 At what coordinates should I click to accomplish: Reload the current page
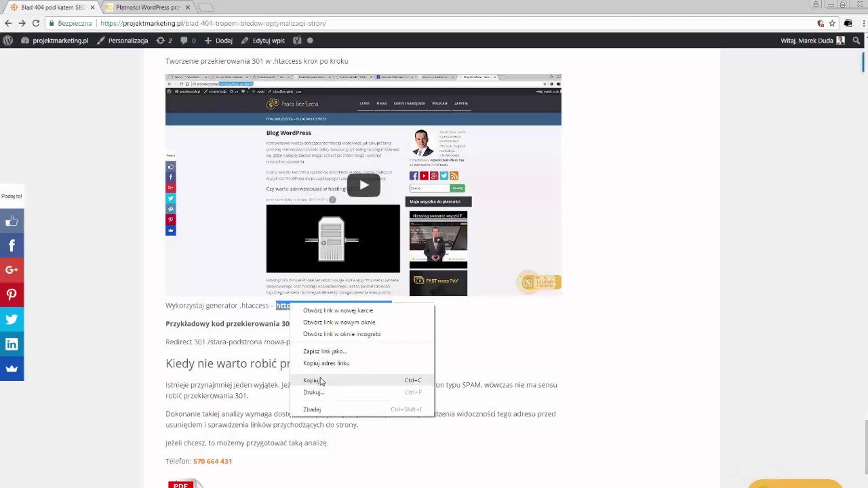36,23
